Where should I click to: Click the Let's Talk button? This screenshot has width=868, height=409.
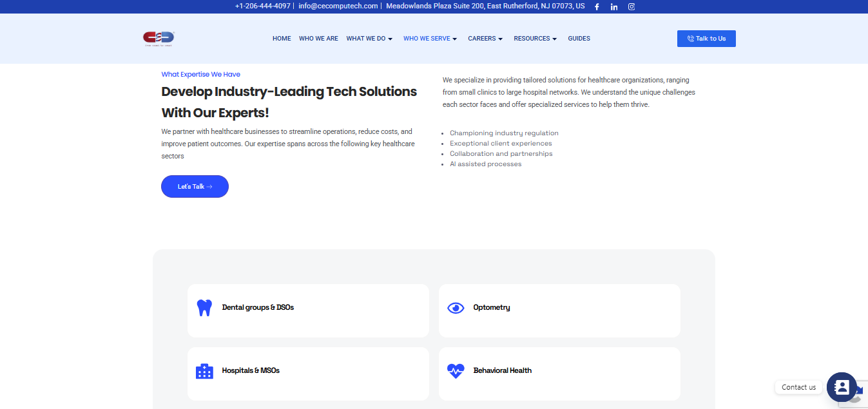coord(195,186)
